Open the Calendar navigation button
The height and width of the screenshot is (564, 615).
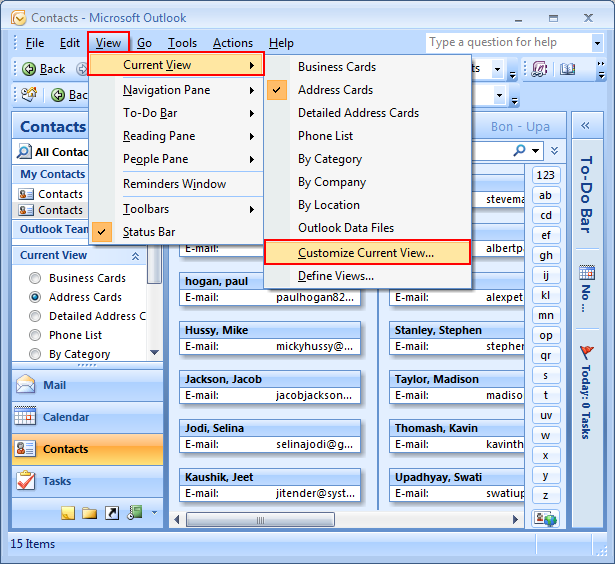click(87, 417)
